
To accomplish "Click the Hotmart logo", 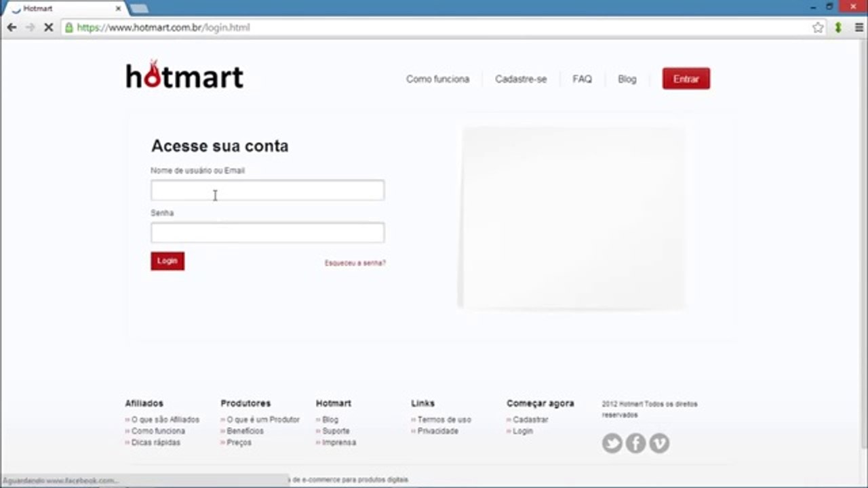I will coord(184,75).
